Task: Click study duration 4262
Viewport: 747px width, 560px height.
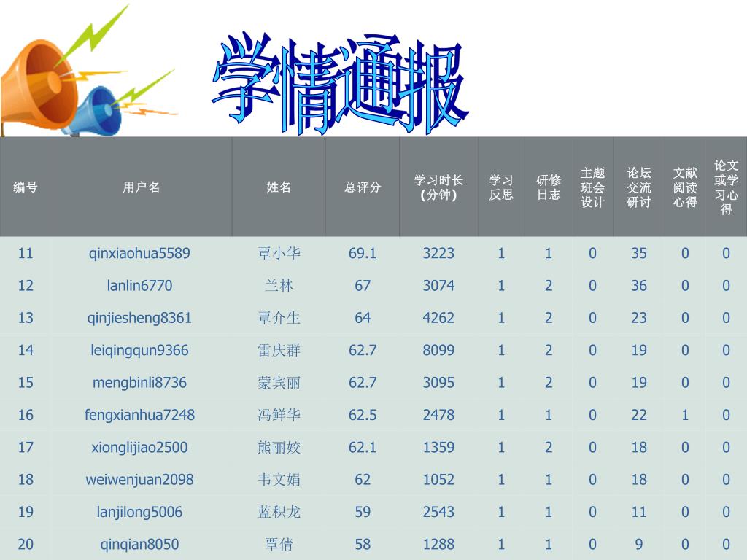Action: pos(438,318)
